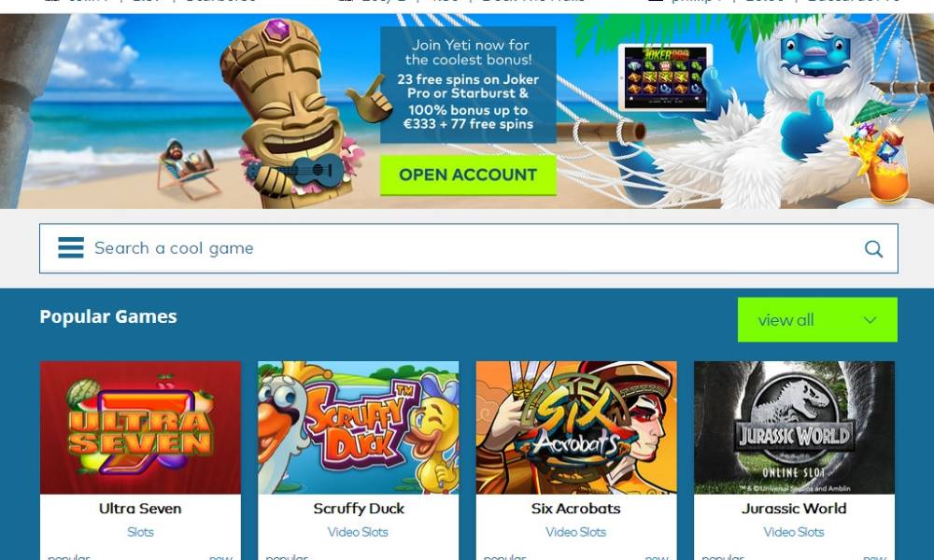Click the tablet showing Joker Pro game
The width and height of the screenshot is (934, 560).
tap(665, 77)
